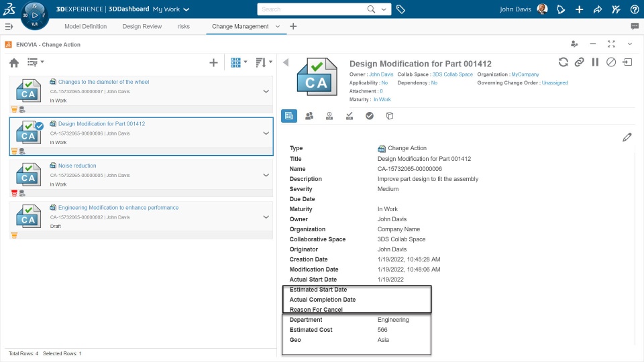Open the sort order dropdown
Viewport: 644px width, 362px height.
264,62
